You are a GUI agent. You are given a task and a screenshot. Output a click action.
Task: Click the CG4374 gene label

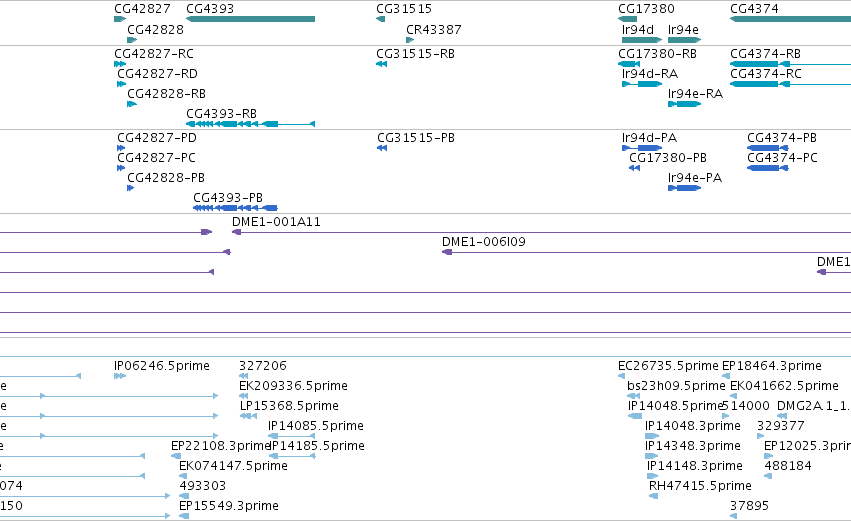754,9
